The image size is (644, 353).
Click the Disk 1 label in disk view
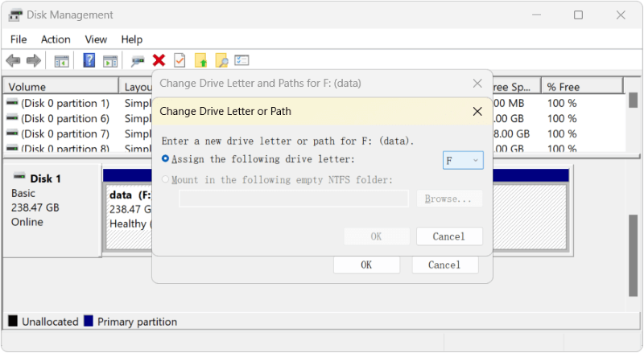tap(45, 179)
